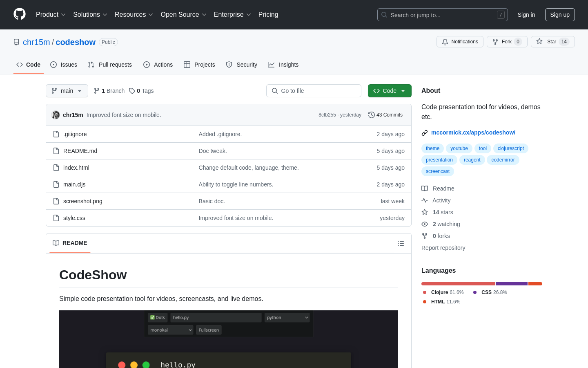The image size is (588, 368).
Task: Click the README screenshot image
Action: pos(229,339)
